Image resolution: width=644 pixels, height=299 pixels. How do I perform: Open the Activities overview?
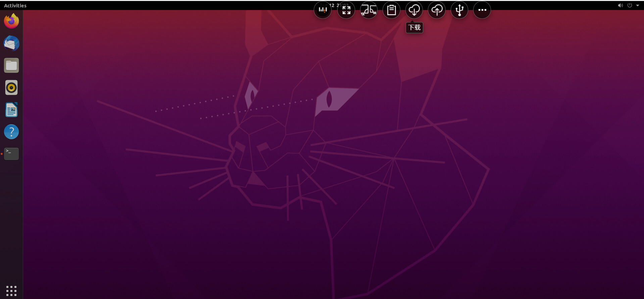15,6
